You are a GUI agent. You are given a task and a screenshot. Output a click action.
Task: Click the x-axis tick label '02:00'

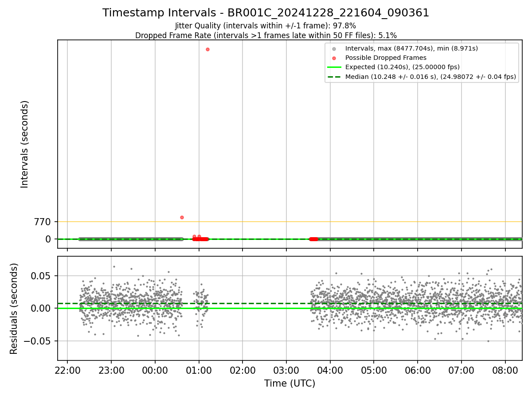click(243, 370)
